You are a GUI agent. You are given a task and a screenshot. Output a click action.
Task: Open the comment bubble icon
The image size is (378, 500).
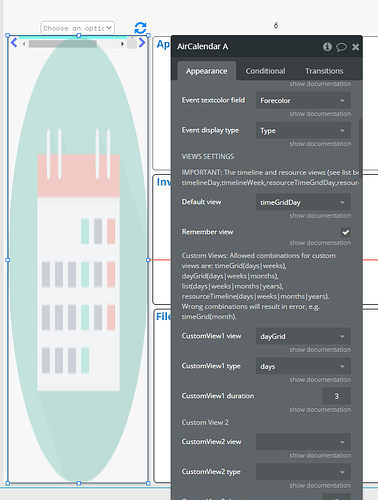[x=341, y=47]
